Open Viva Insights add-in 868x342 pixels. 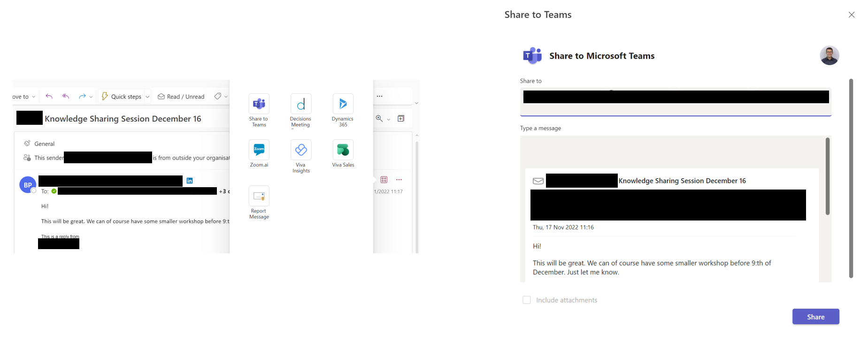[x=300, y=150]
